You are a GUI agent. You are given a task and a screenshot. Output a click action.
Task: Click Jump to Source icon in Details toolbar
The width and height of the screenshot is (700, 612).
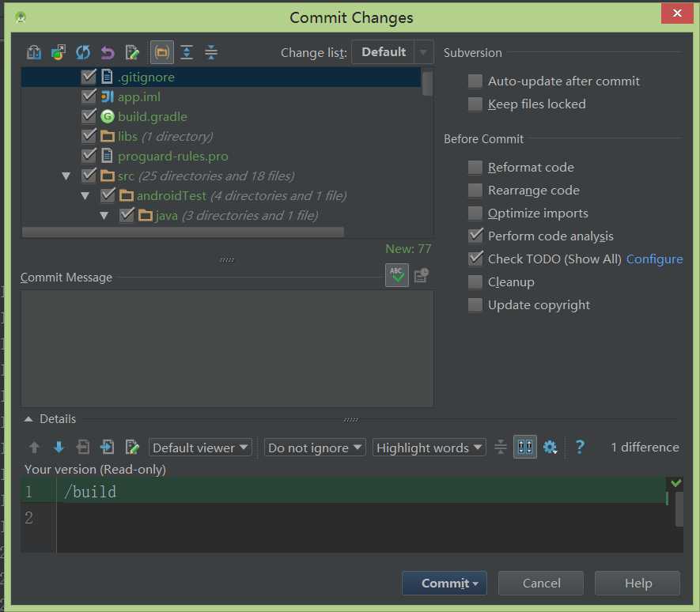(132, 447)
